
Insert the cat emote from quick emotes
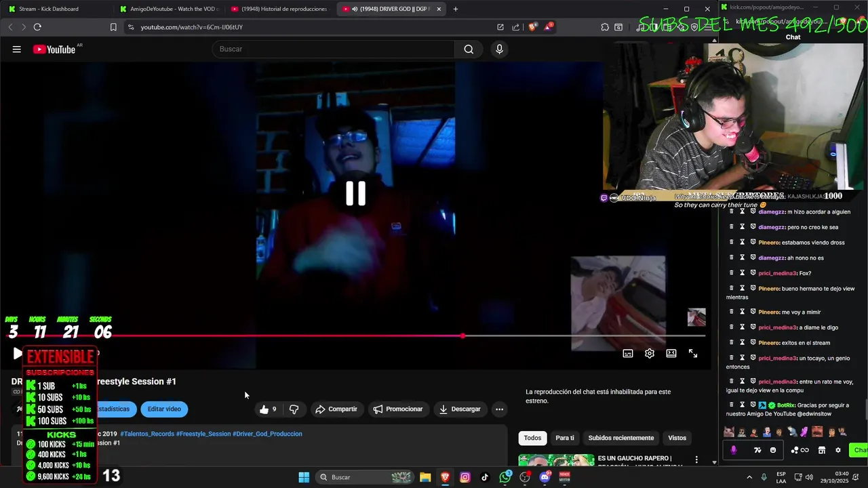729,432
